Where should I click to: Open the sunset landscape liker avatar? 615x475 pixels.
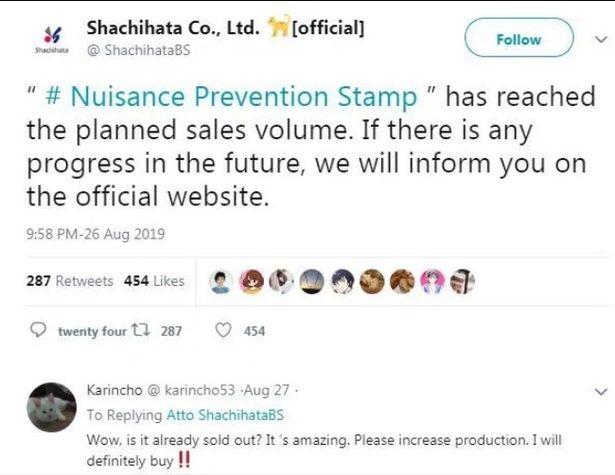(x=312, y=282)
